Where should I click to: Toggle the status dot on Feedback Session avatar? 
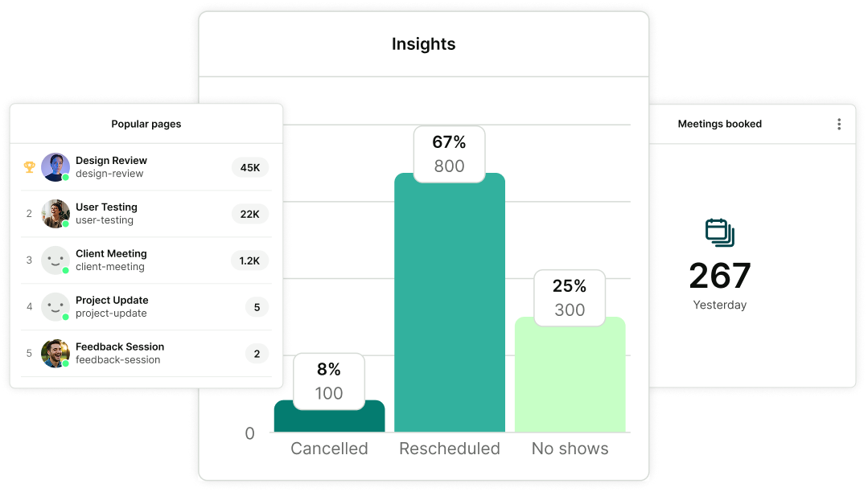click(64, 363)
